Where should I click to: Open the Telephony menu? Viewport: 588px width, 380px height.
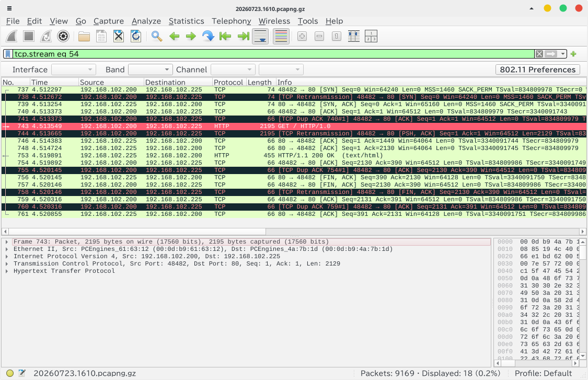point(232,21)
